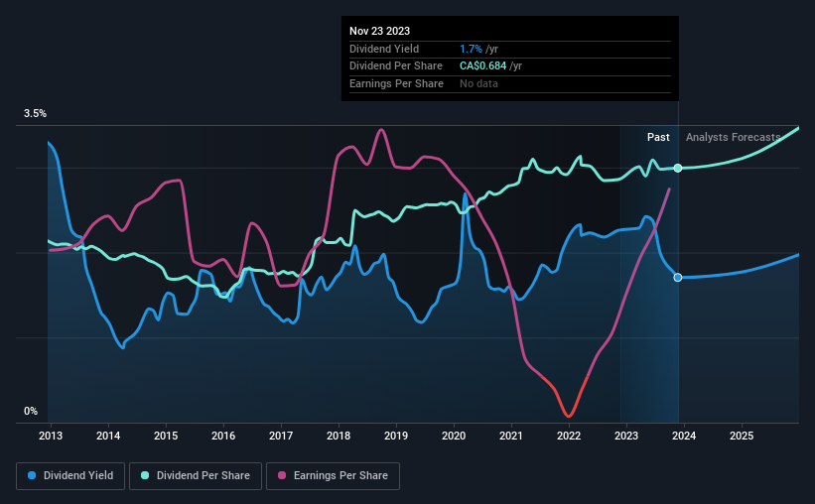Click the '3.5%' y-axis label

[35, 113]
